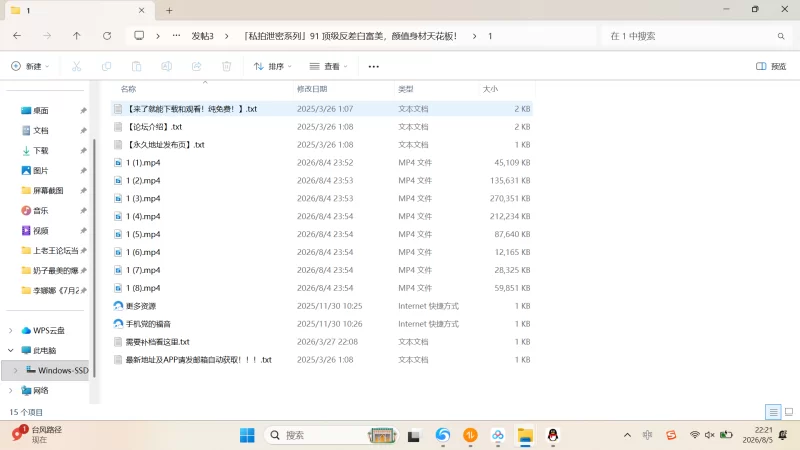Sort by 修改日期 column header
Screen dimensions: 800x450
[x=312, y=89]
